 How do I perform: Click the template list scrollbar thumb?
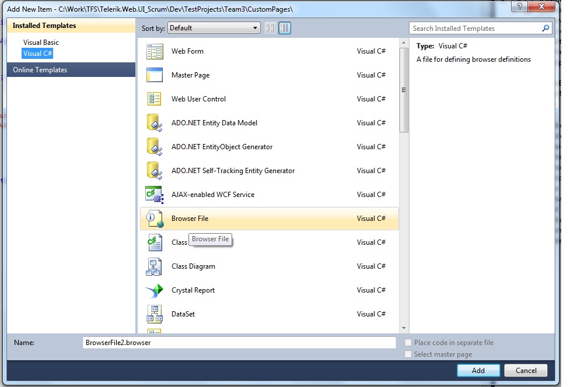pyautogui.click(x=404, y=90)
